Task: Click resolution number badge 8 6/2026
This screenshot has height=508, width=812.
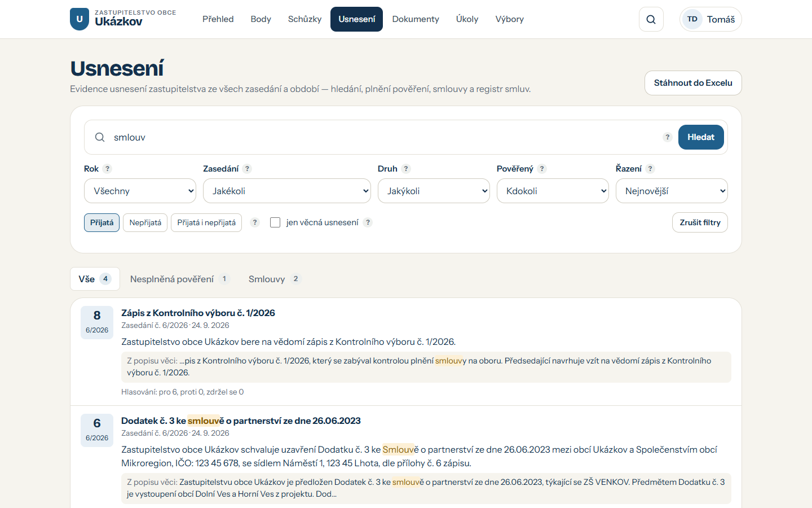Action: (97, 322)
